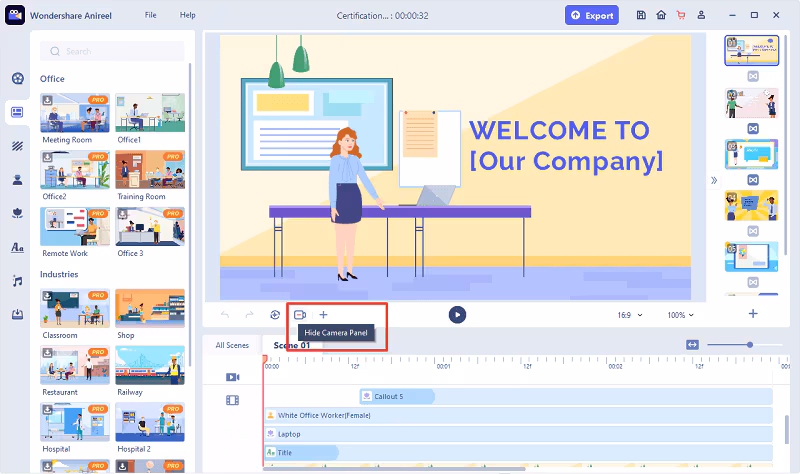Select the Classroom scene thumbnail

pos(75,308)
